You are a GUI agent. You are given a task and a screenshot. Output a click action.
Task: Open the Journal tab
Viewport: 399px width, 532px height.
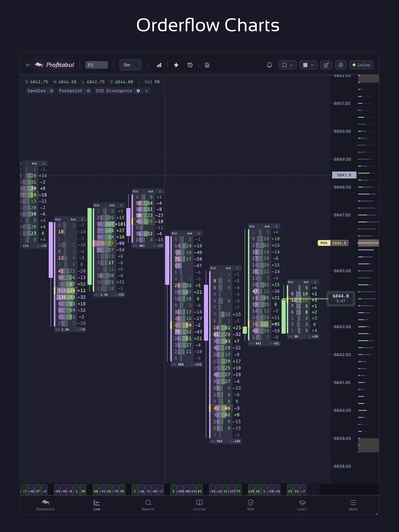[x=199, y=505]
